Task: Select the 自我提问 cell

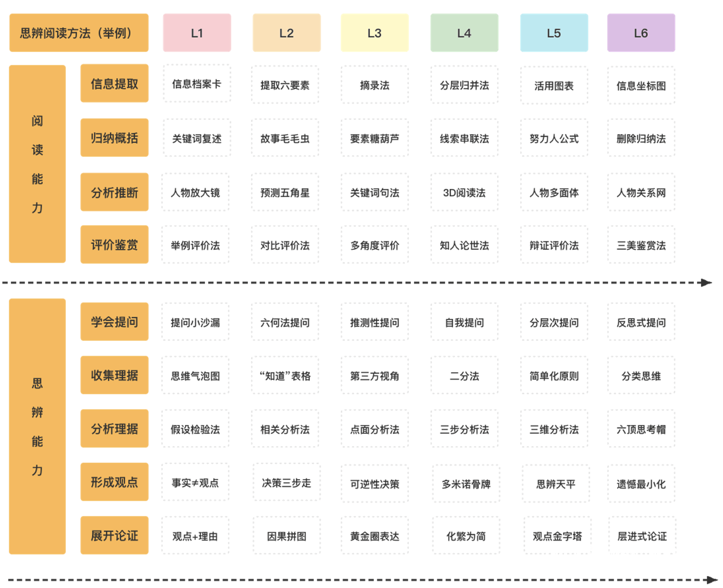Action: (465, 322)
